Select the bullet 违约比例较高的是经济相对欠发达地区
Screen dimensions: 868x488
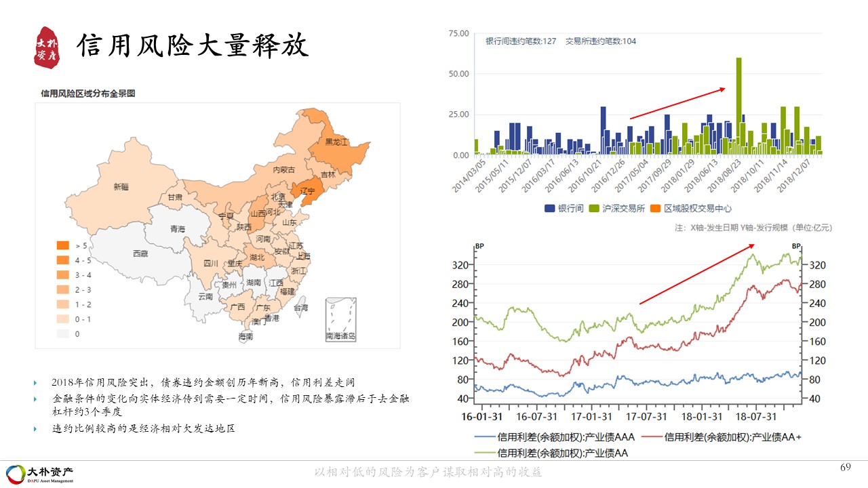[x=143, y=428]
